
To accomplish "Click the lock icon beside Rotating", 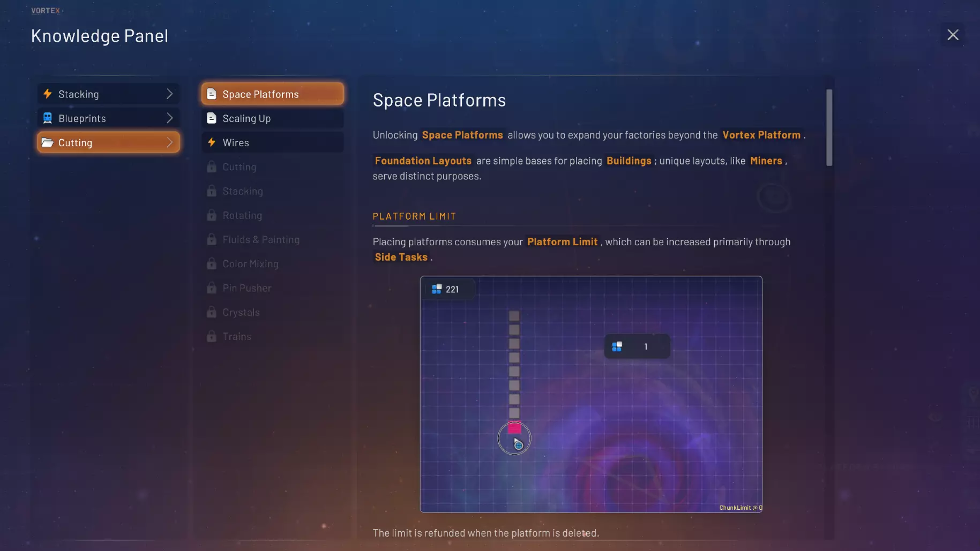I will point(212,215).
